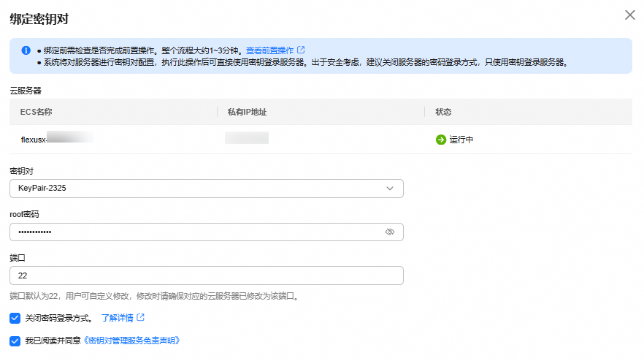Open the 了解详情 link
Screen dimensions: 644x361
pos(117,318)
